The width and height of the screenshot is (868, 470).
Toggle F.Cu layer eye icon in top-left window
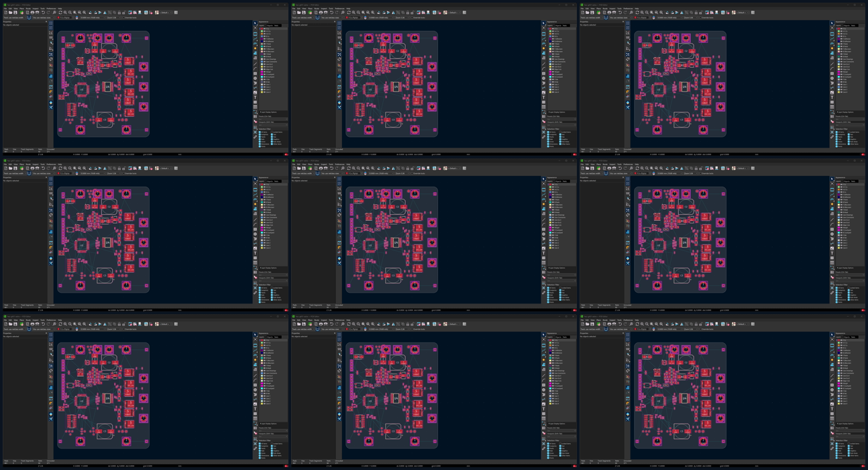264,28
